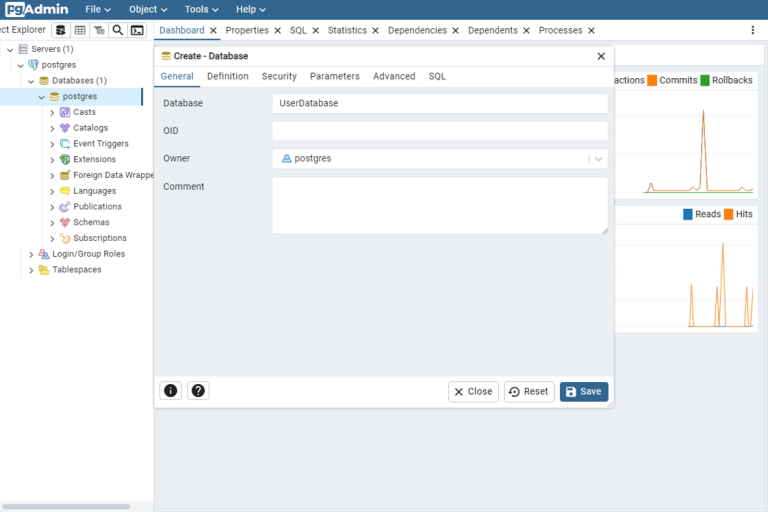Viewport: 768px width, 512px height.
Task: Close the Dependencies tab
Action: coord(456,30)
